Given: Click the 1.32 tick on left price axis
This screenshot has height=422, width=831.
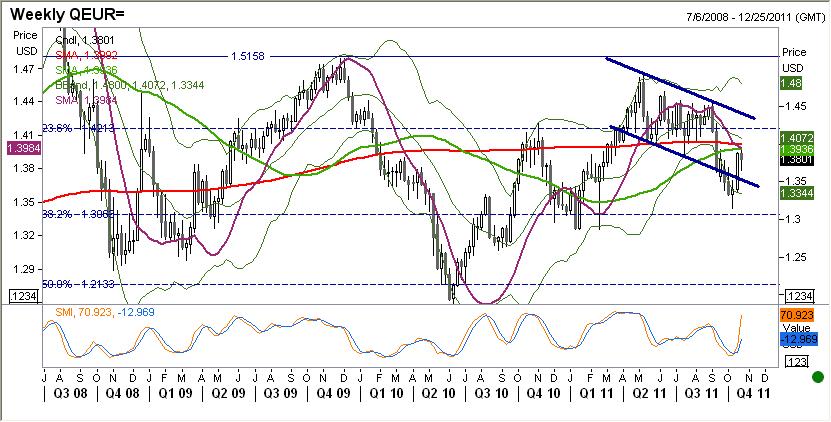Looking at the screenshot, I should coord(26,235).
